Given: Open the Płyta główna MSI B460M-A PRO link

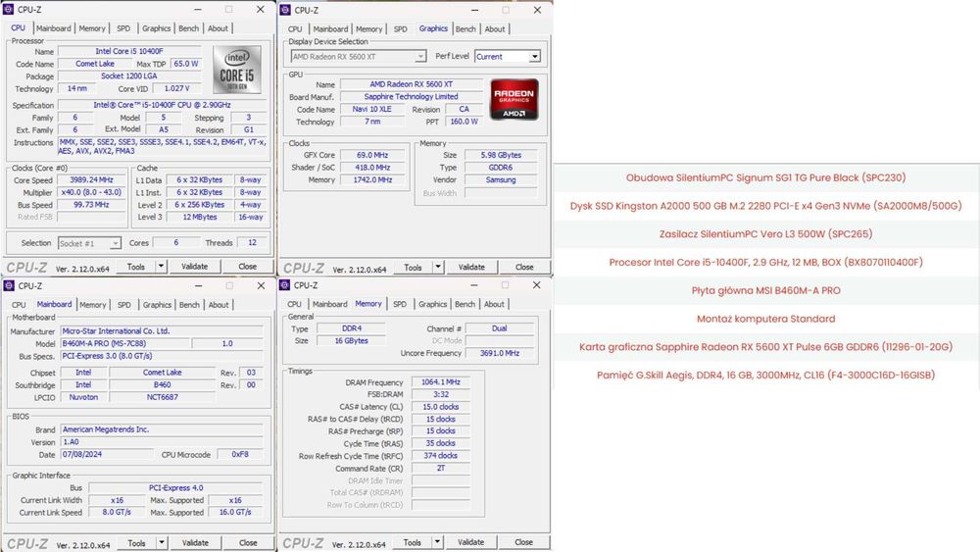Looking at the screenshot, I should pos(765,290).
